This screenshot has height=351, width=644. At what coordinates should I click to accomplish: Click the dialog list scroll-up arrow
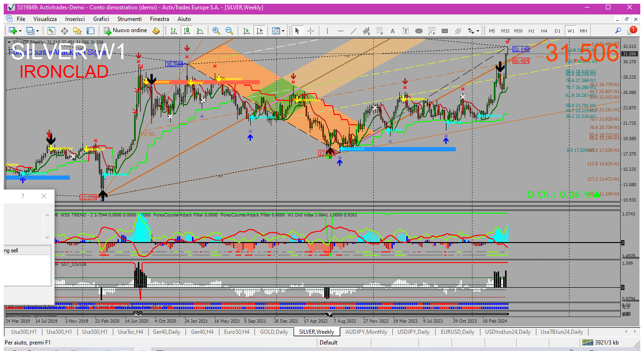(x=47, y=215)
